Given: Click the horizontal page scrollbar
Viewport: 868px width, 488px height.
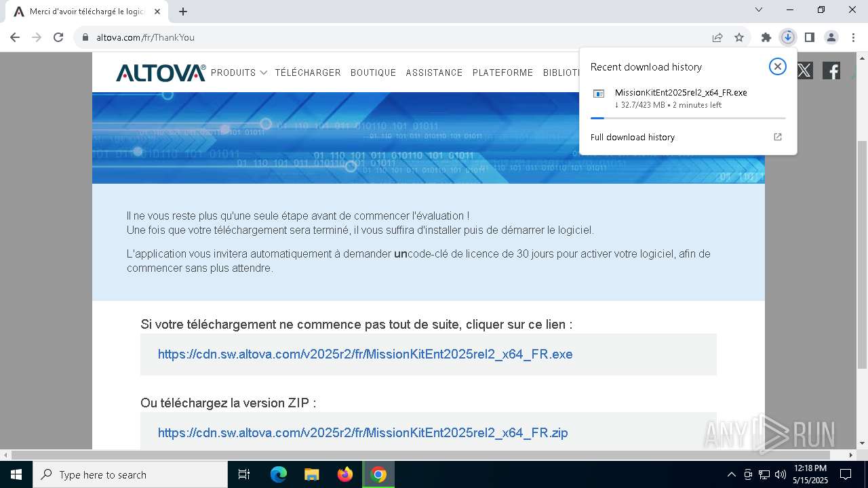Looking at the screenshot, I should (422, 455).
